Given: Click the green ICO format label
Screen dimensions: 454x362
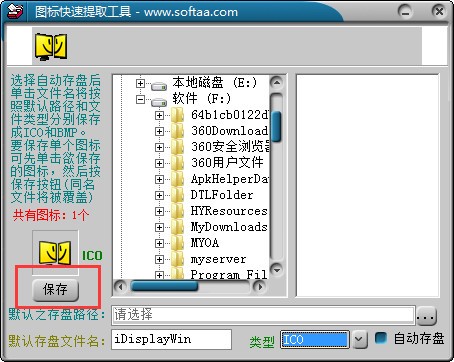Looking at the screenshot, I should 92,256.
